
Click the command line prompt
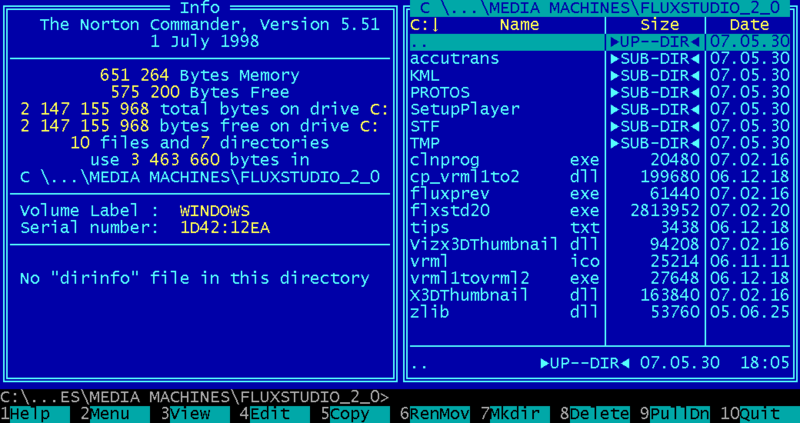tap(195, 396)
